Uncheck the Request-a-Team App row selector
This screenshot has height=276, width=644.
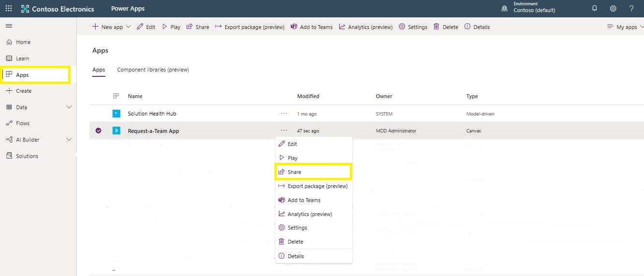pyautogui.click(x=99, y=131)
